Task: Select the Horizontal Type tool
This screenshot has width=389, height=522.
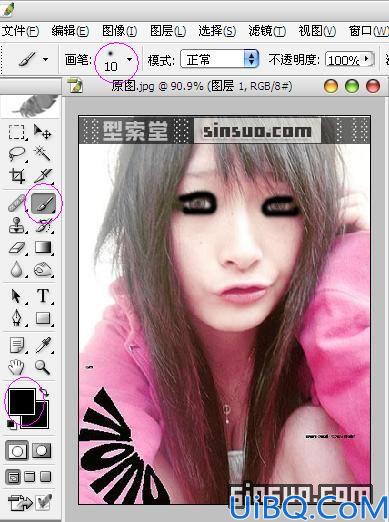Action: point(43,296)
